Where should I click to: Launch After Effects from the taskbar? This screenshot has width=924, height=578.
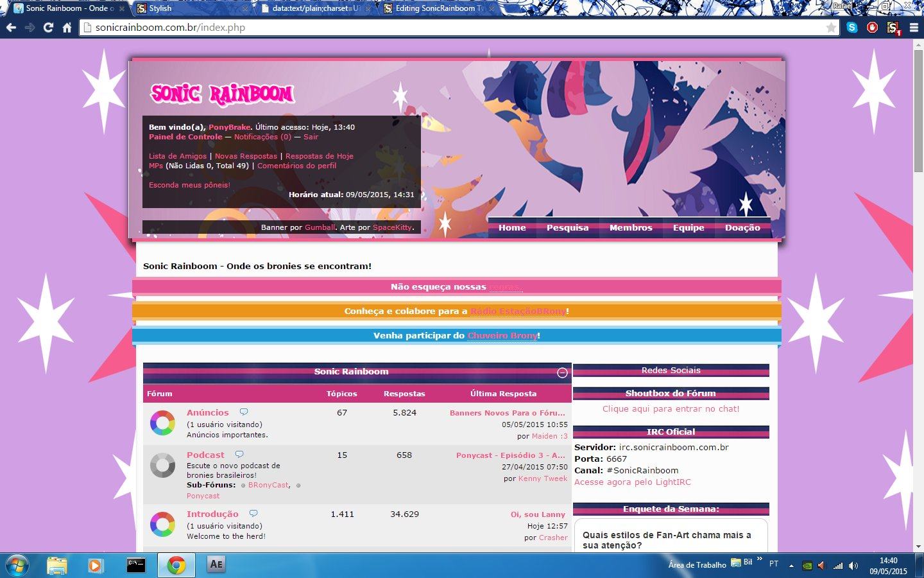coord(216,564)
